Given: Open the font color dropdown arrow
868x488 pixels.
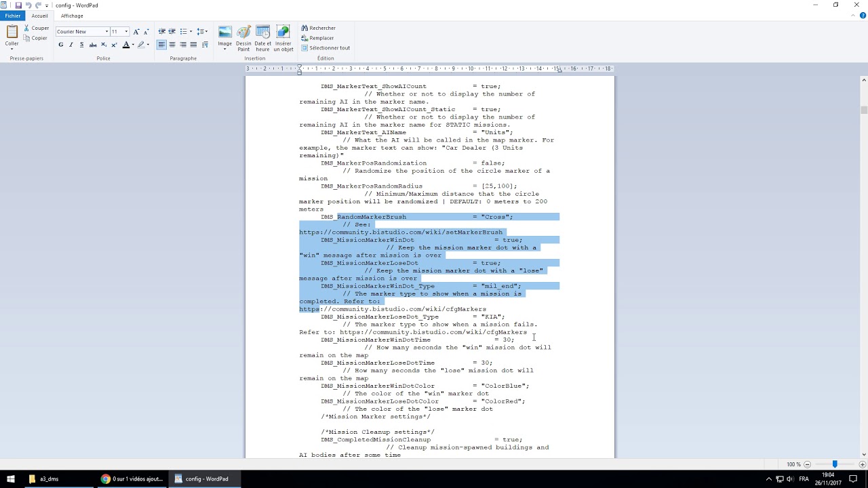Looking at the screenshot, I should [x=133, y=45].
